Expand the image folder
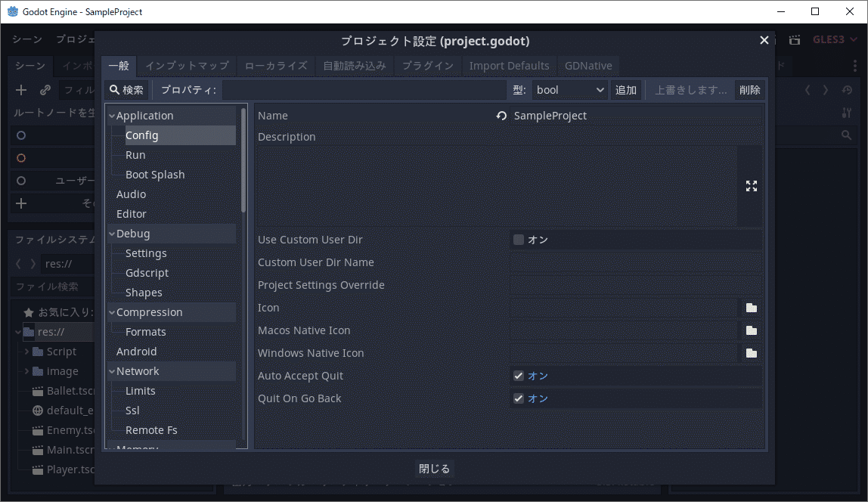This screenshot has width=868, height=502. click(26, 371)
